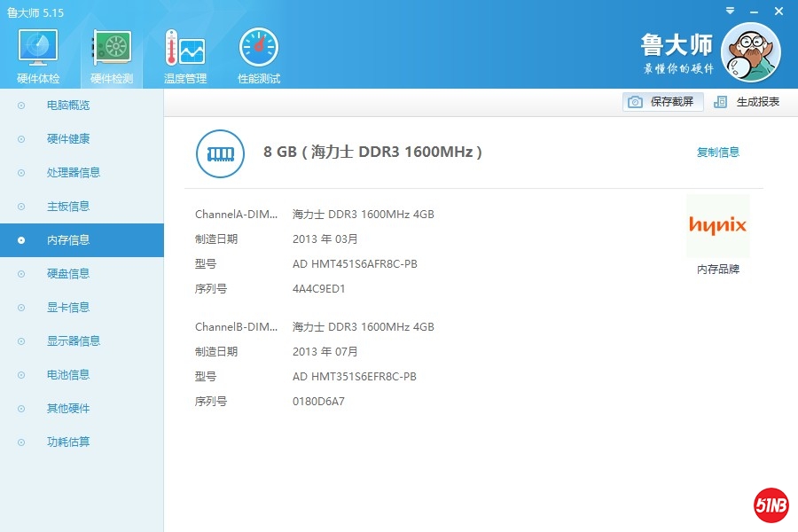798x532 pixels.
Task: Open the dropdown arrow in the title bar
Action: click(x=729, y=11)
